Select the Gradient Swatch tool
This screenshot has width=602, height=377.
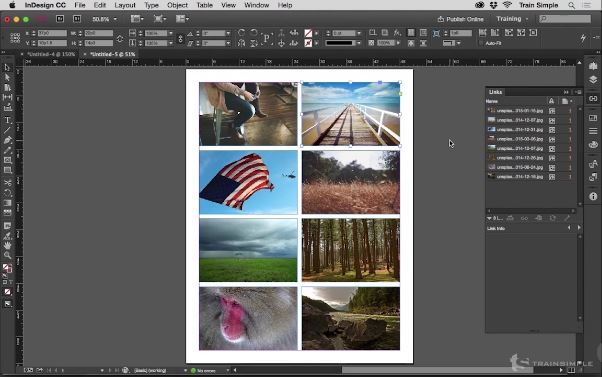tap(7, 203)
